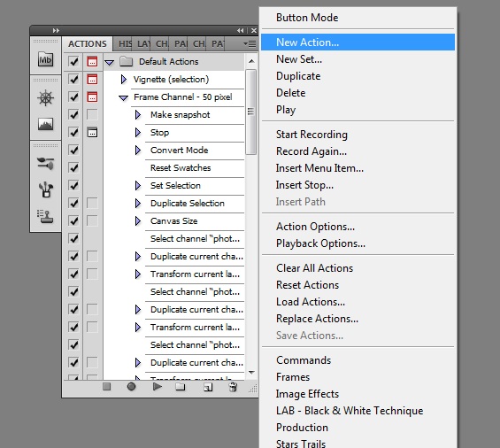
Task: Uncheck the Reset Swatches step checkbox
Action: pos(73,167)
